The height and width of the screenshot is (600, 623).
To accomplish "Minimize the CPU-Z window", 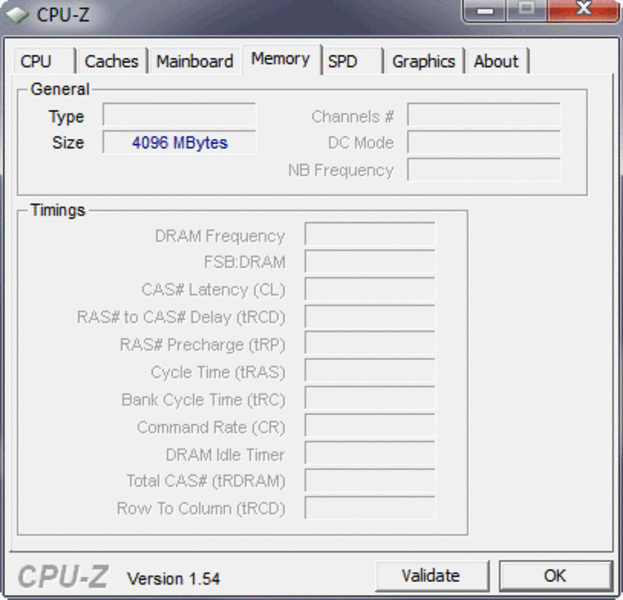I will coord(485,10).
